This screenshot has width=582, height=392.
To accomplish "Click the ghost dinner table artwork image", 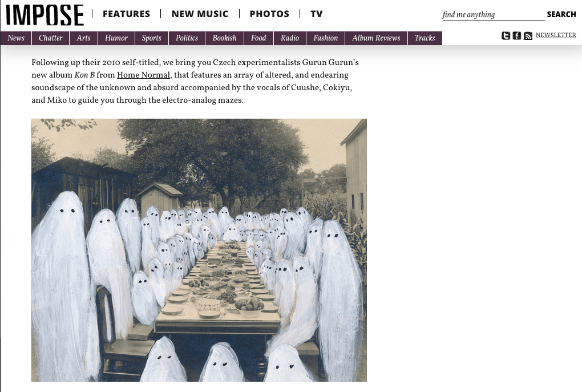I will [x=199, y=250].
